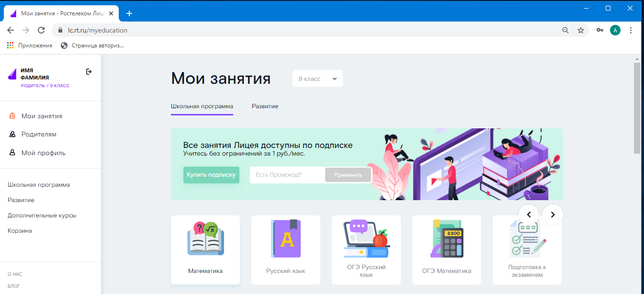Click the Купить подписку button

click(211, 175)
